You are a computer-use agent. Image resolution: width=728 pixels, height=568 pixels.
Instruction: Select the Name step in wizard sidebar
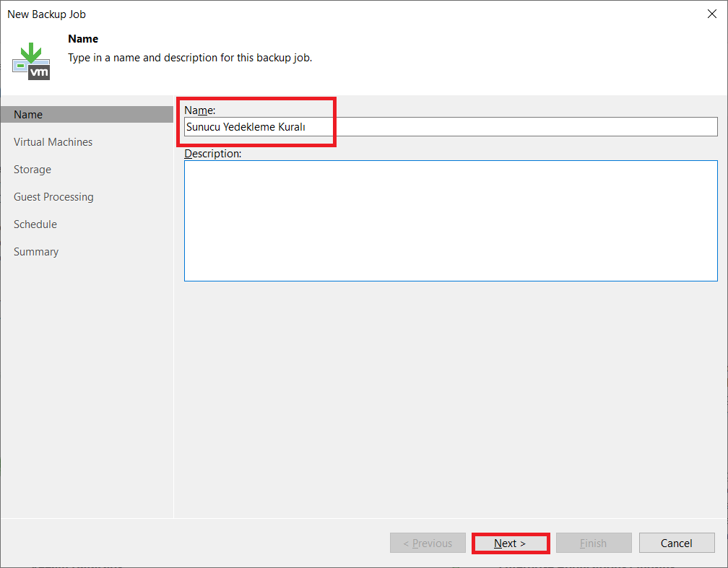pyautogui.click(x=29, y=115)
